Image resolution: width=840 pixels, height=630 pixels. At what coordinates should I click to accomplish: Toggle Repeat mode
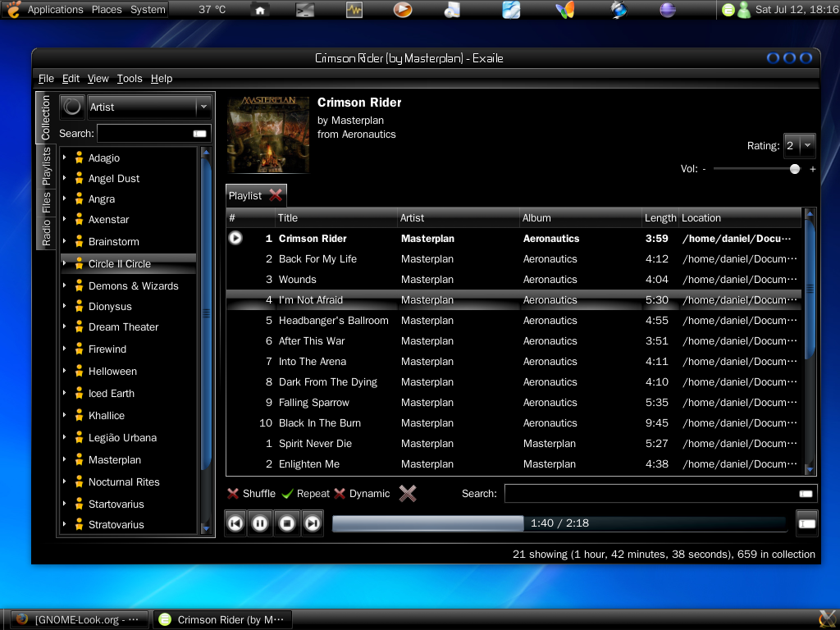[306, 493]
